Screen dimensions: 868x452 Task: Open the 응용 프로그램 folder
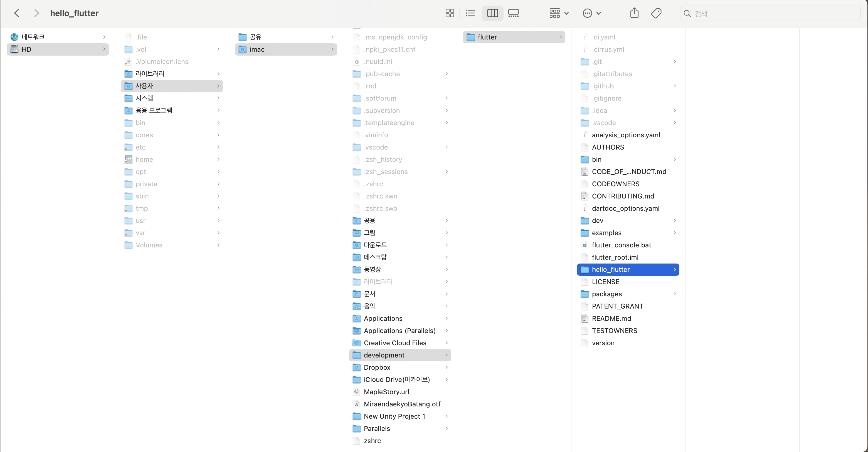point(172,110)
